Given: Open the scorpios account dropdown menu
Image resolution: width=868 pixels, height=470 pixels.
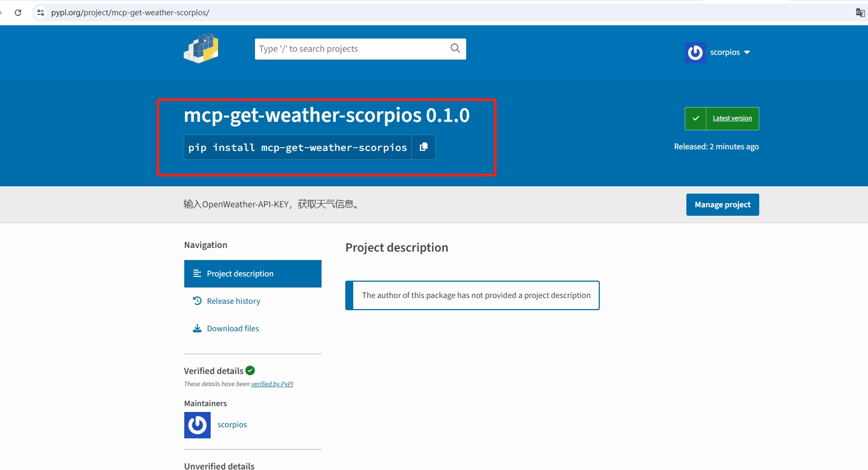Looking at the screenshot, I should [x=730, y=52].
